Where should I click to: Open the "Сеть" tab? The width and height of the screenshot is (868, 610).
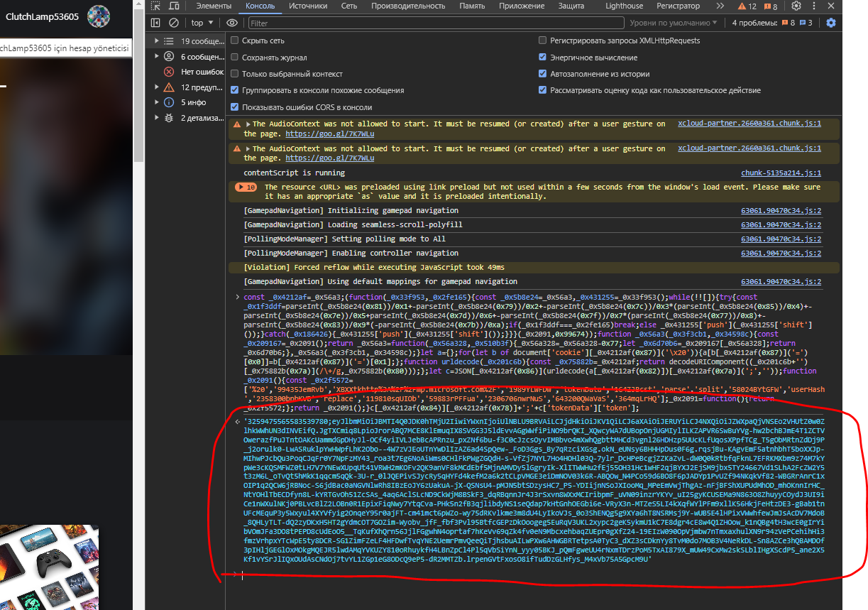348,6
